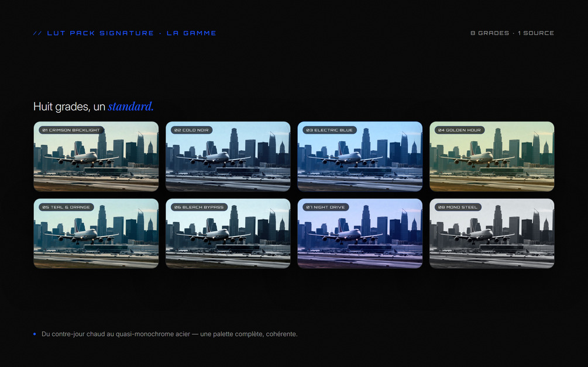Click the 07 NIGHT DRIVE label badge
This screenshot has width=588, height=367.
[326, 207]
